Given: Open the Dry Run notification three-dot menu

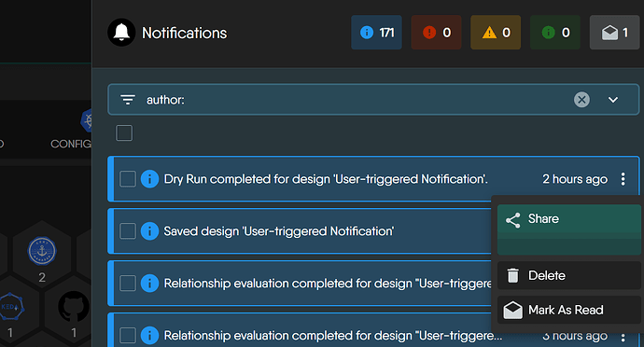Looking at the screenshot, I should 623,179.
